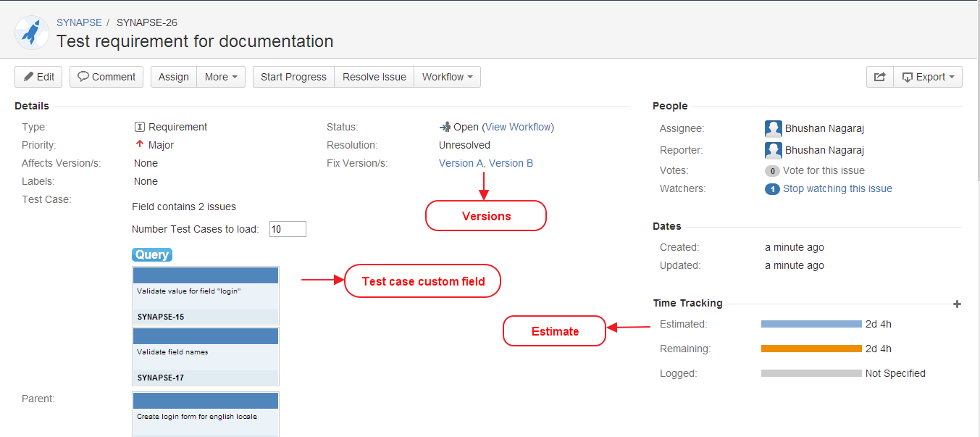Click the share icon button

pos(879,77)
